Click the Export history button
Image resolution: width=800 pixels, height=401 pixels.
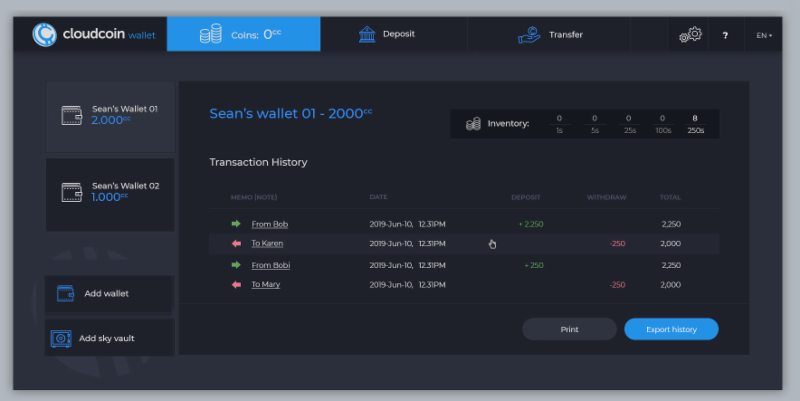[671, 329]
